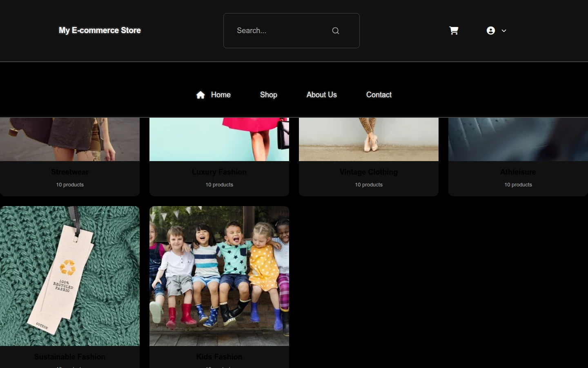Image resolution: width=588 pixels, height=368 pixels.
Task: Click the search magnifier icon
Action: [x=336, y=31]
